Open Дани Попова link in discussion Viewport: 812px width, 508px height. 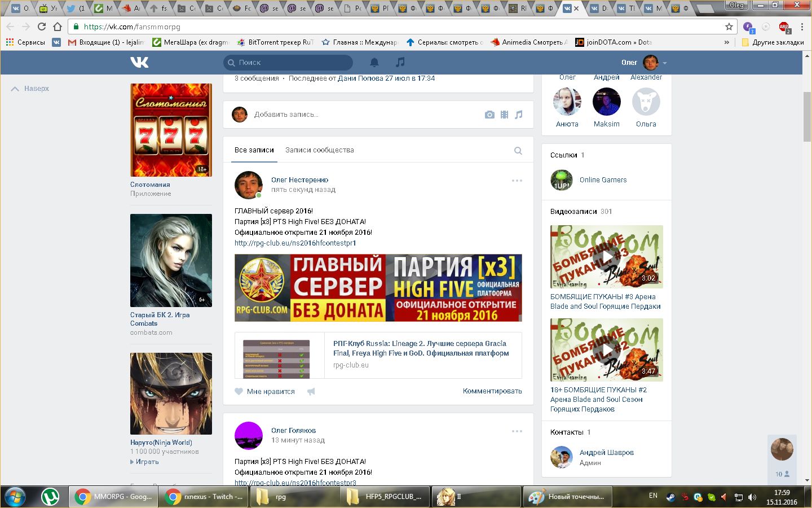[x=360, y=78]
